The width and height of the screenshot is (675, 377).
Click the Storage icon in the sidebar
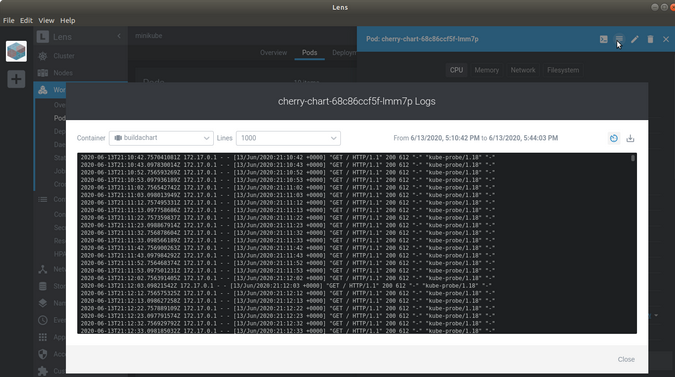[43, 286]
